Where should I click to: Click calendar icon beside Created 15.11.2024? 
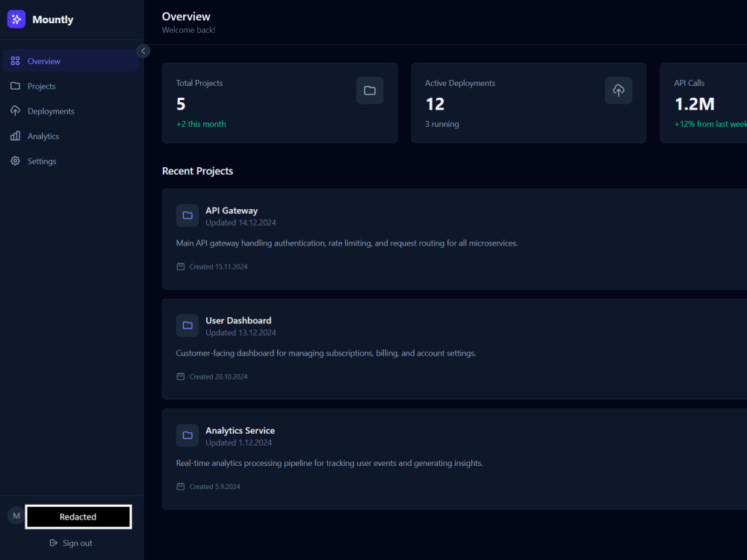(x=181, y=267)
